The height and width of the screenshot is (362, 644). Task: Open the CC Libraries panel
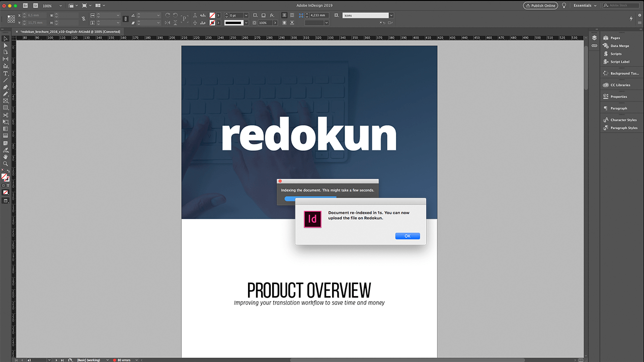[616, 85]
